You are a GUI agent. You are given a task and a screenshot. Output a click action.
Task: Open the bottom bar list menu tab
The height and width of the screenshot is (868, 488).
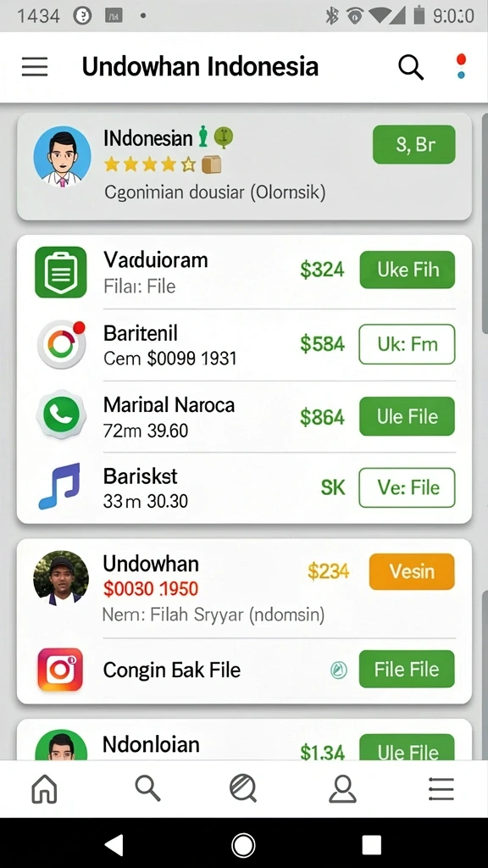click(x=441, y=789)
